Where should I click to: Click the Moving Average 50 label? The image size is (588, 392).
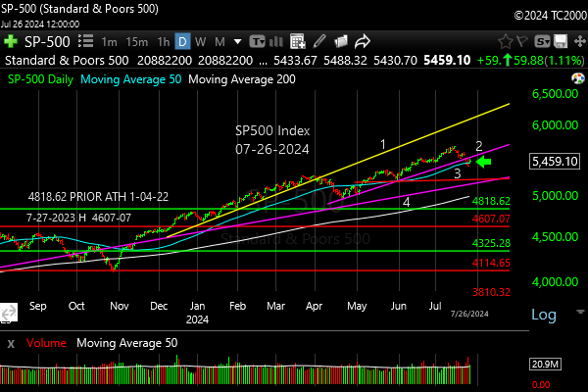coord(131,79)
